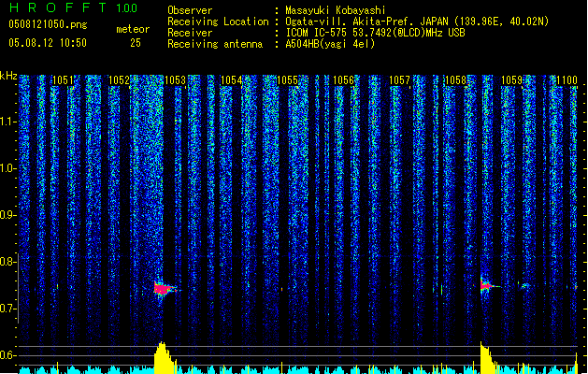Click the 1052 time marker
The image size is (588, 374).
pyautogui.click(x=119, y=80)
